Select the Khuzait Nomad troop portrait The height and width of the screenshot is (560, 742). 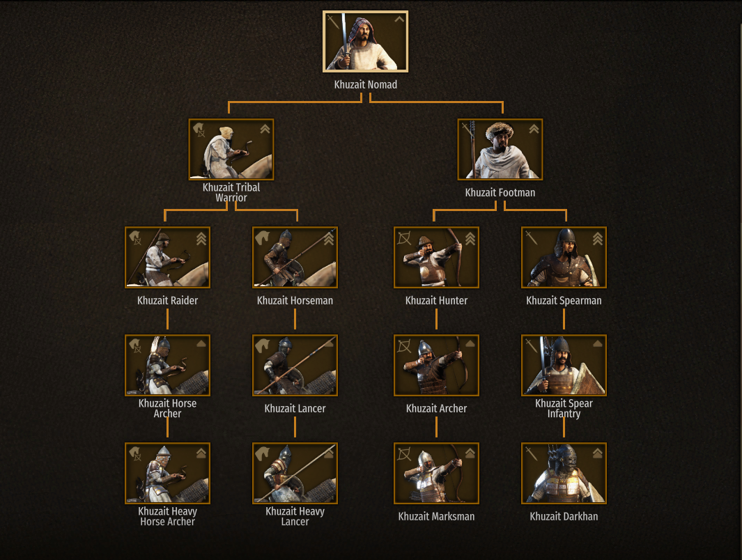(x=365, y=42)
